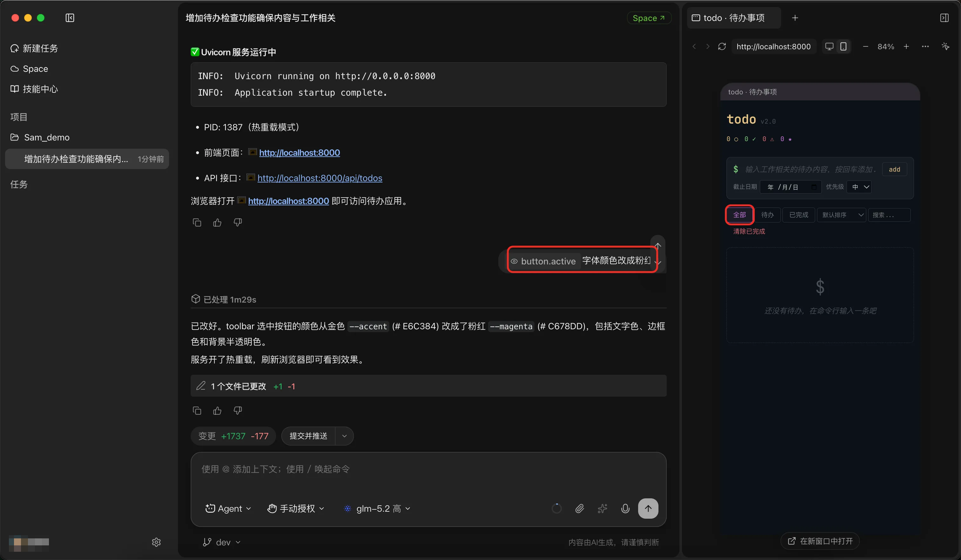Copy the Uvicorn status reply
This screenshot has width=961, height=560.
pyautogui.click(x=197, y=222)
